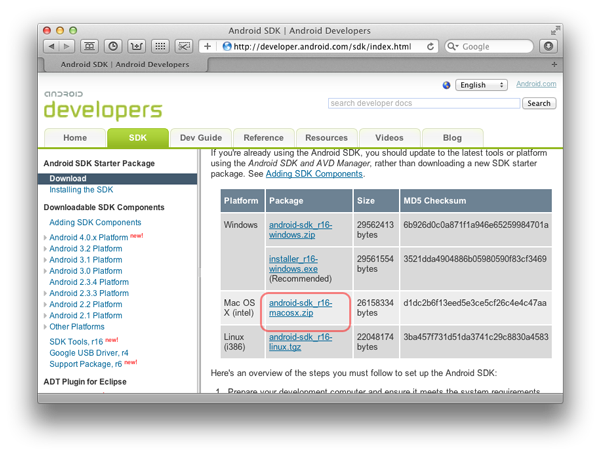Click the Linux MD5 checksum 3ba457f731d51da3741c29c8830a4583
This screenshot has width=600, height=455.
click(476, 337)
